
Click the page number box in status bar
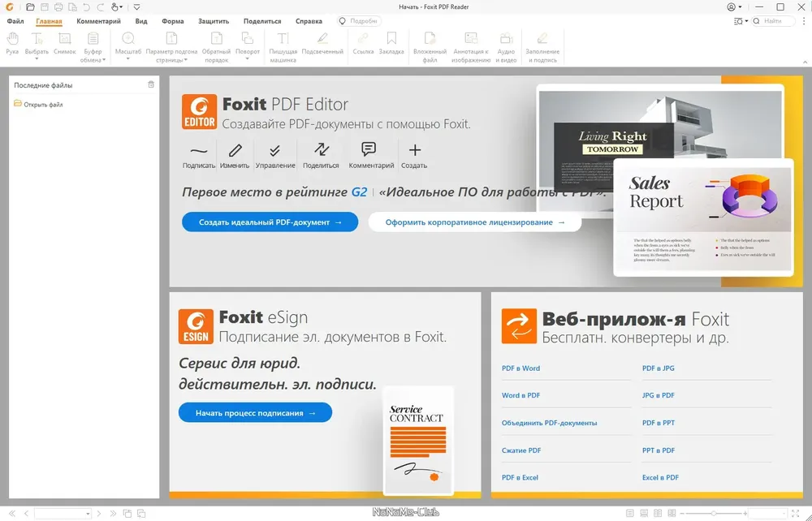pos(63,513)
